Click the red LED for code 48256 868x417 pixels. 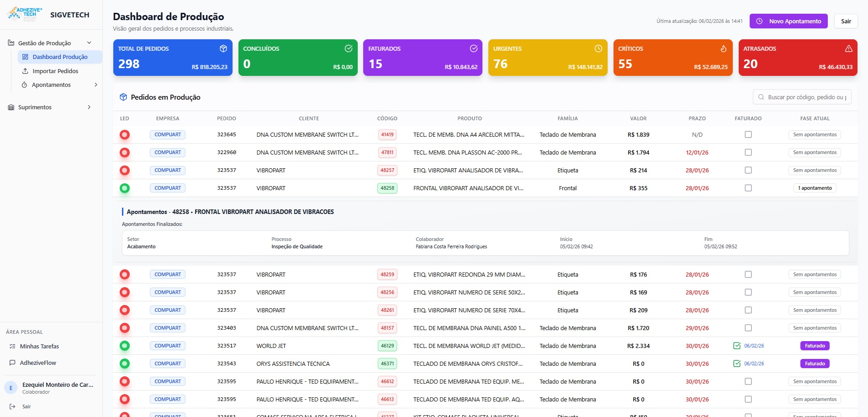point(125,293)
